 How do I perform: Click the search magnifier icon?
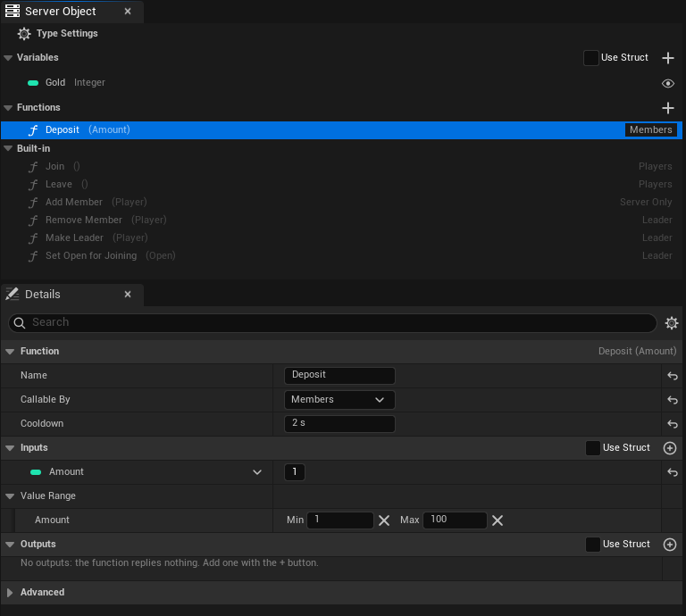(20, 323)
